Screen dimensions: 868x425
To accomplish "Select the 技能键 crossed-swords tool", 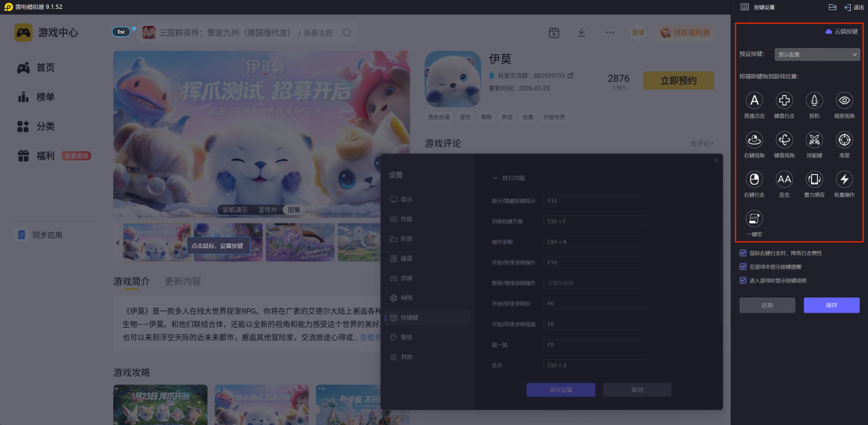I will click(x=814, y=140).
